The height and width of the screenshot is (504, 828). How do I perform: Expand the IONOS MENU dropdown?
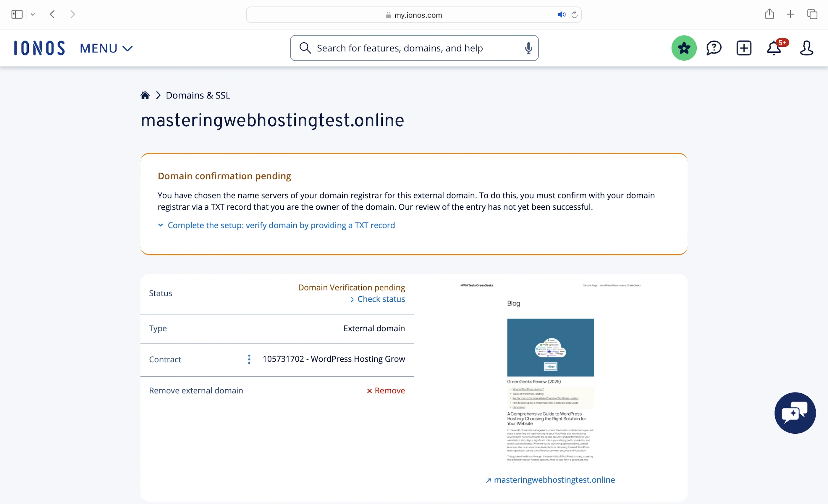[x=106, y=49]
